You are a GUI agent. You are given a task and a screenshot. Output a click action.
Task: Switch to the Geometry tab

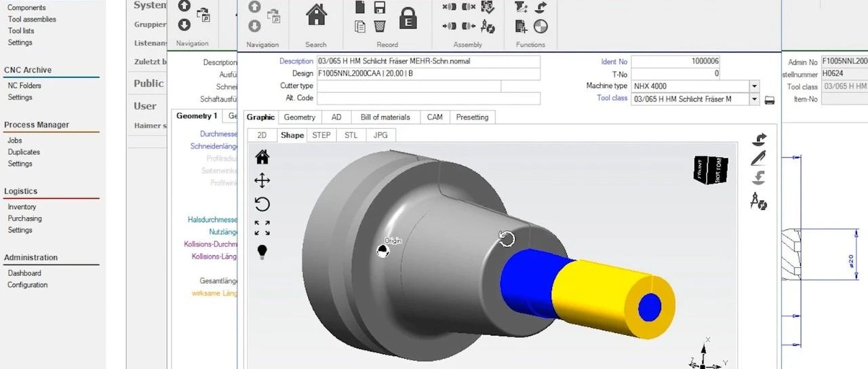(x=299, y=117)
